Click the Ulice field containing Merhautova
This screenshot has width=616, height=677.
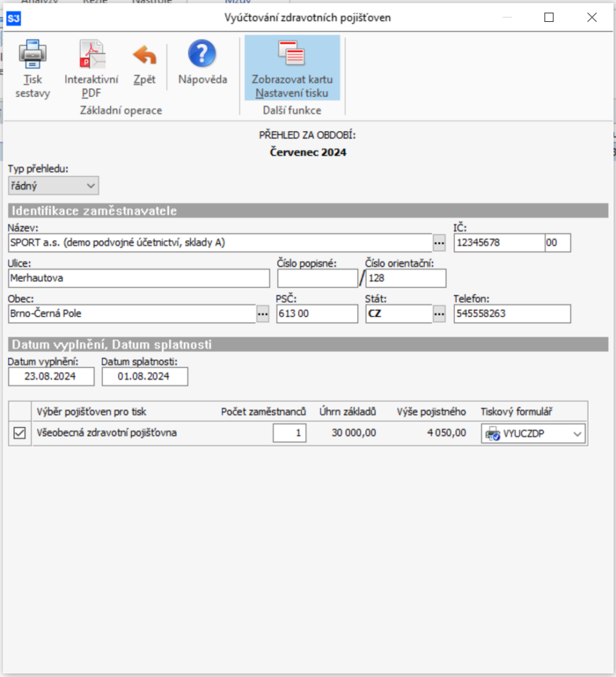pyautogui.click(x=139, y=278)
